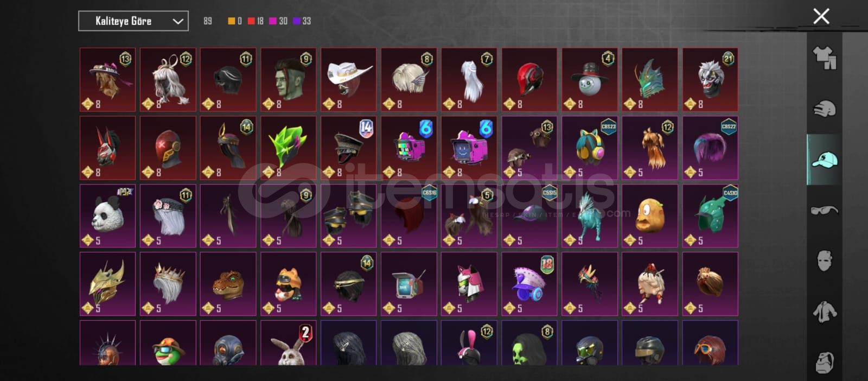Image resolution: width=868 pixels, height=381 pixels.
Task: Select the helmet category icon
Action: point(824,109)
